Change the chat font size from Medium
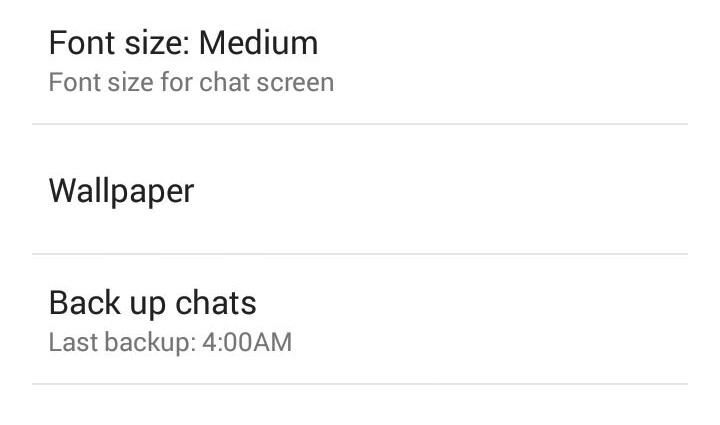Viewport: 720px width, 425px height. click(360, 62)
